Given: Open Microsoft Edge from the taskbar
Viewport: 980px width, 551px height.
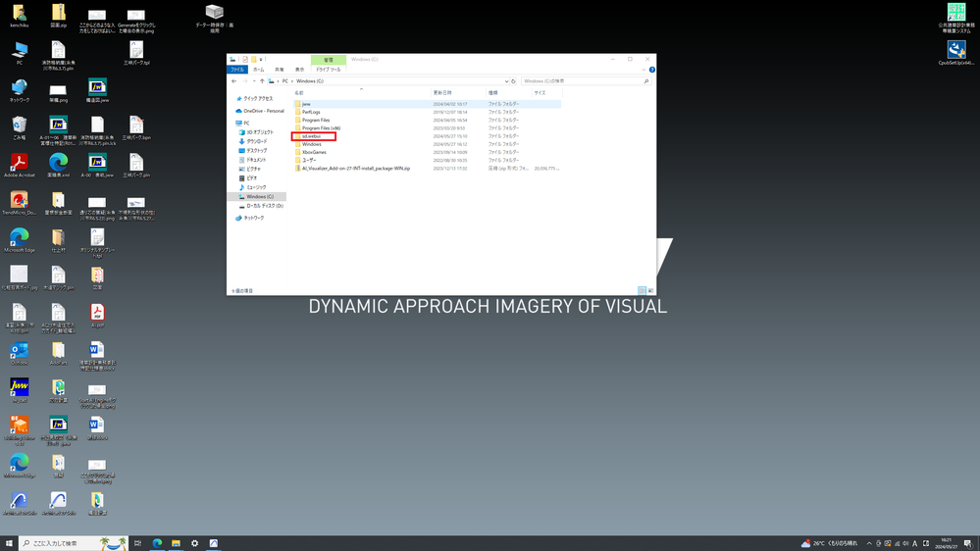Looking at the screenshot, I should pyautogui.click(x=157, y=543).
